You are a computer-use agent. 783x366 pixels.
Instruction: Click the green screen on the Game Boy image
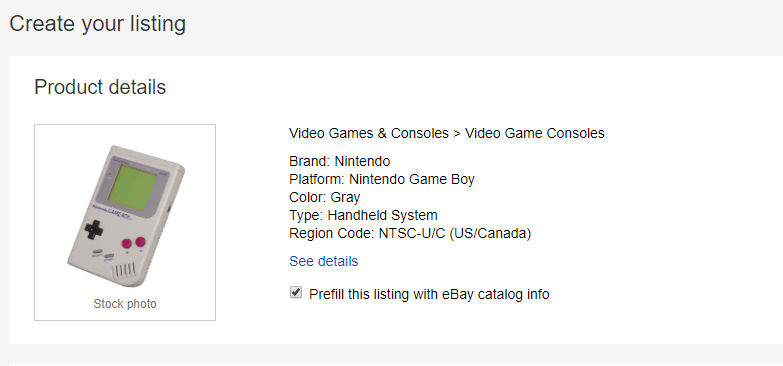134,188
